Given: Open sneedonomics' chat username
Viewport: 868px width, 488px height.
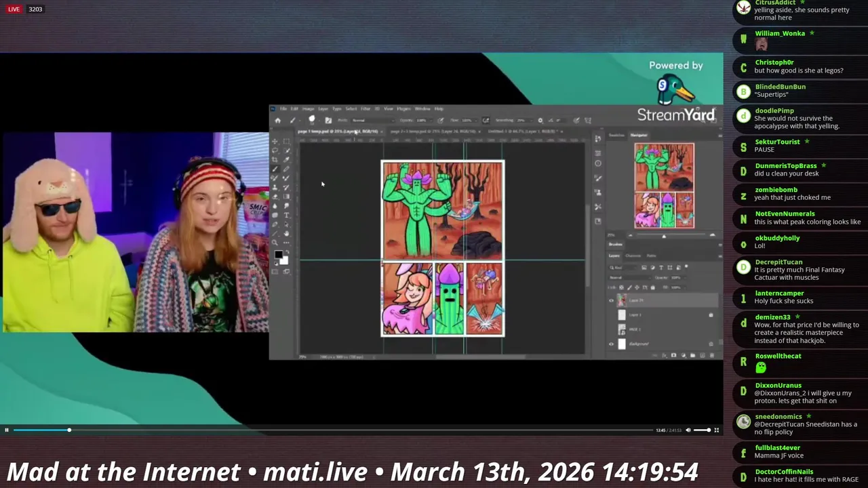Looking at the screenshot, I should pos(778,417).
